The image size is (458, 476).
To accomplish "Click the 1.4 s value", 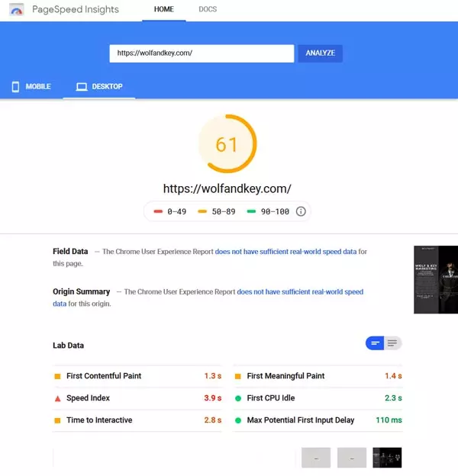I will point(393,376).
